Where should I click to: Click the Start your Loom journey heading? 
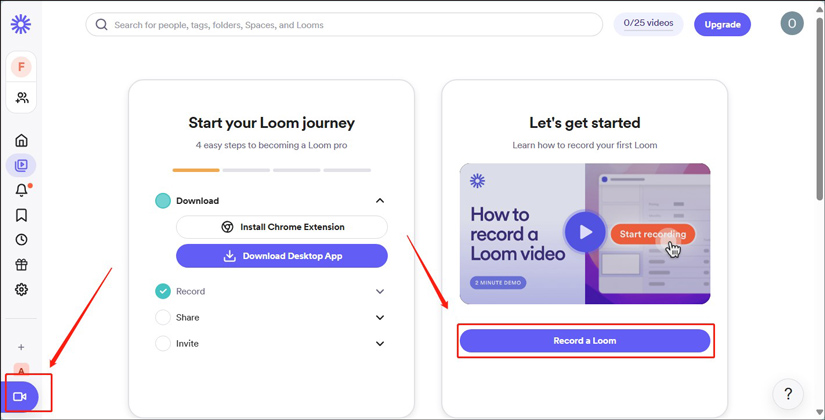(x=271, y=123)
